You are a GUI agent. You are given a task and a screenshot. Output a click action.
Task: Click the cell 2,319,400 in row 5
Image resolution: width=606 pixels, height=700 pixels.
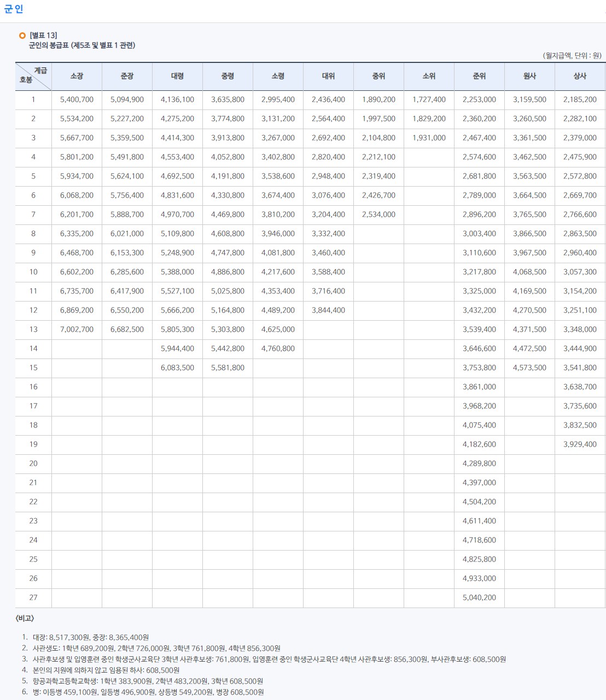pos(378,176)
